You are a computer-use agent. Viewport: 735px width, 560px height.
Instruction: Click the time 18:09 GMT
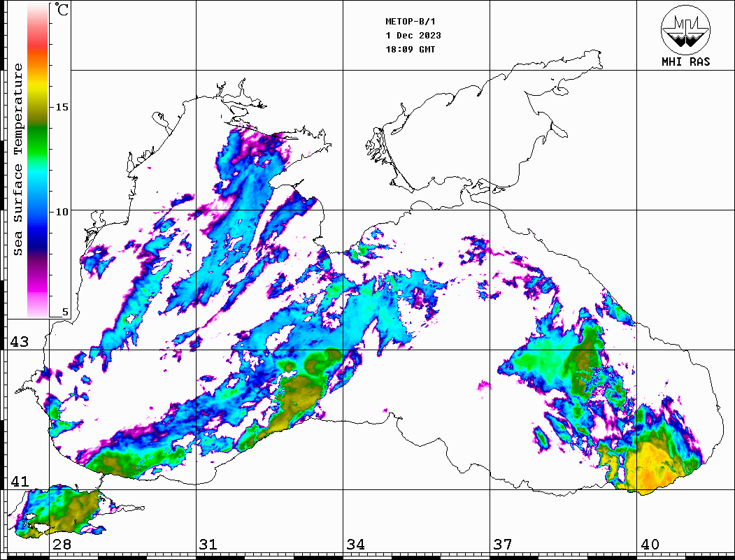410,49
